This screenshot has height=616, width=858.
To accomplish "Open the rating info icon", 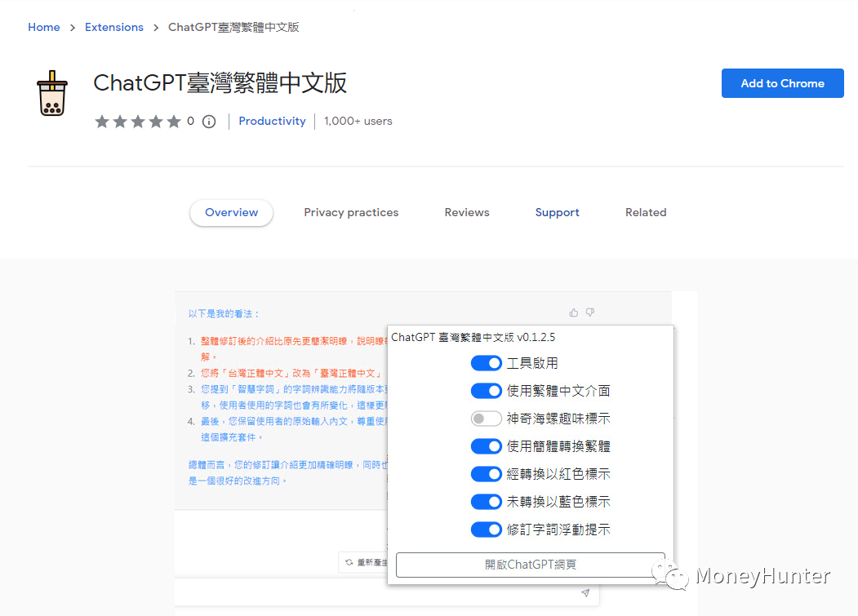I will [209, 122].
